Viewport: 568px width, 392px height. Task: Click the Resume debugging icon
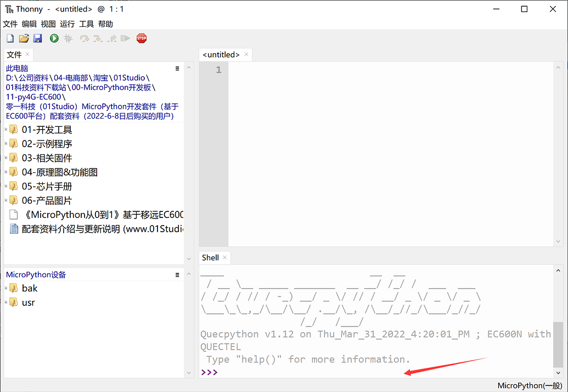(125, 38)
